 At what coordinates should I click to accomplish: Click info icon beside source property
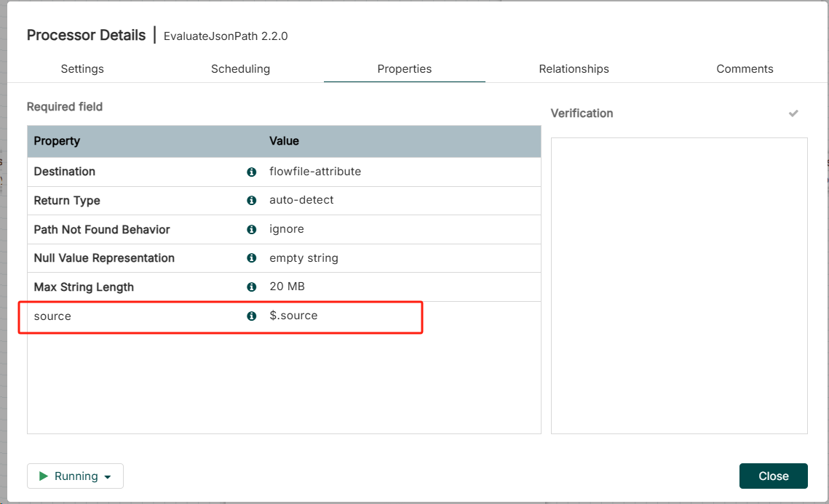point(252,316)
